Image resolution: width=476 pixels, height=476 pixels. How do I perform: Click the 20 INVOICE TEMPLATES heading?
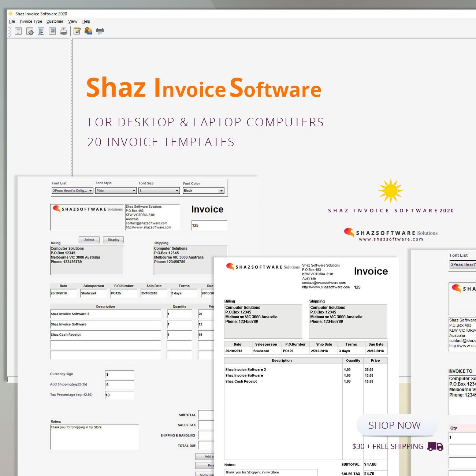click(x=161, y=142)
